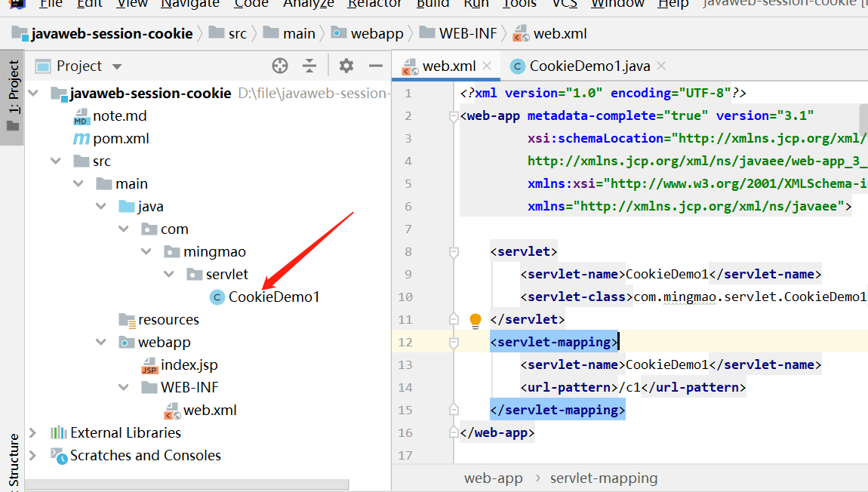
Task: Click the web.xml file icon in tree
Action: coord(172,411)
